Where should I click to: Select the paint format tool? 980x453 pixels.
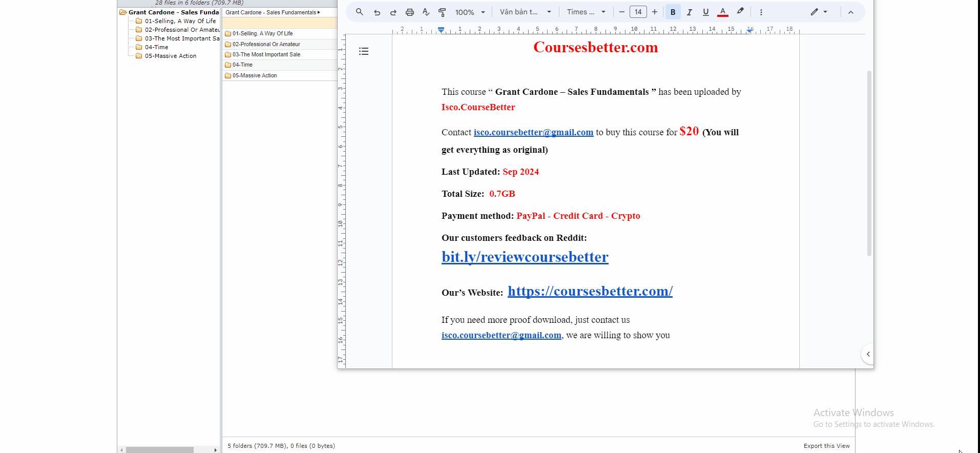pyautogui.click(x=443, y=12)
